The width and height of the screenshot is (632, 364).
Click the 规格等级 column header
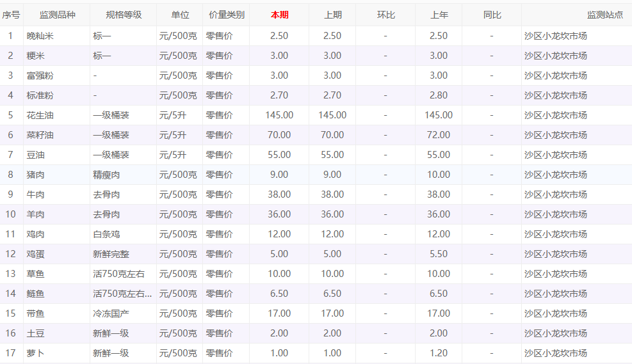[x=124, y=15]
